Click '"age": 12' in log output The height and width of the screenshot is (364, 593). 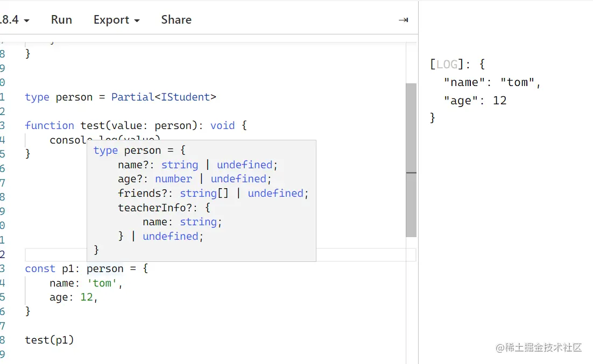coord(475,101)
